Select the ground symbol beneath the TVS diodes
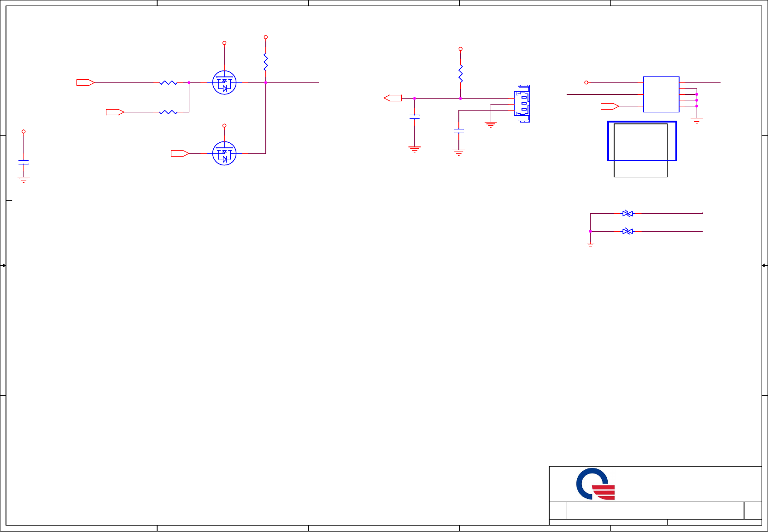Image resolution: width=768 pixels, height=532 pixels. point(590,245)
